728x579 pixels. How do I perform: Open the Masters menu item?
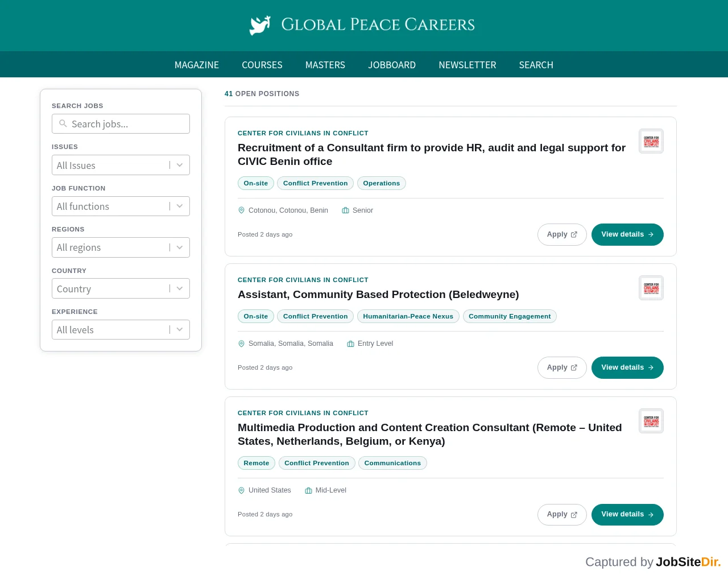click(325, 65)
